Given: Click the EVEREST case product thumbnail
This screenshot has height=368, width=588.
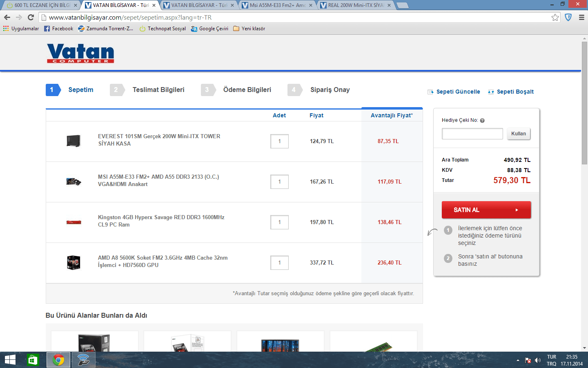Looking at the screenshot, I should [73, 141].
